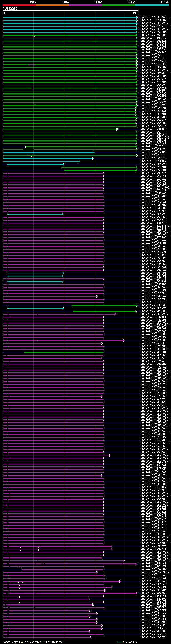Select the UniRef100_Q9YHD9 label
Image resolution: width=171 pixels, height=644 pixels.
(153, 499)
